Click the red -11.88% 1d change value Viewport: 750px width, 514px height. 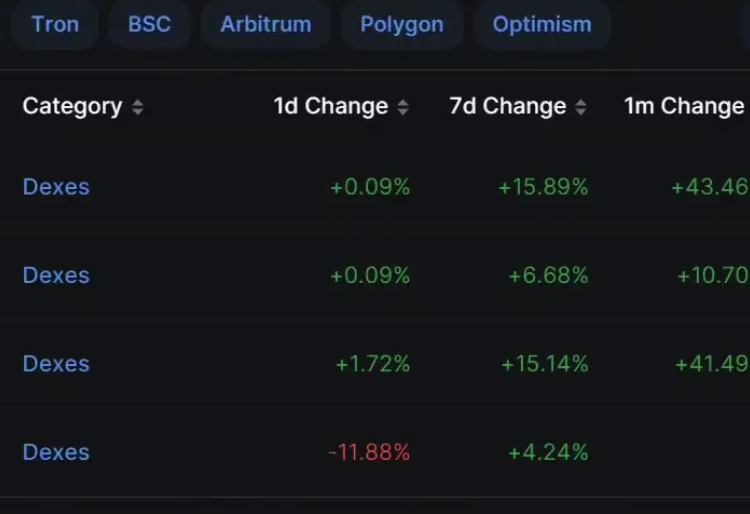tap(369, 452)
